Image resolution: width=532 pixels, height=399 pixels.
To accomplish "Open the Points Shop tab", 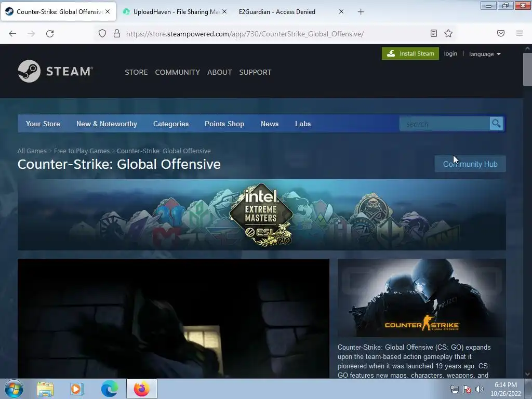I will (x=224, y=124).
